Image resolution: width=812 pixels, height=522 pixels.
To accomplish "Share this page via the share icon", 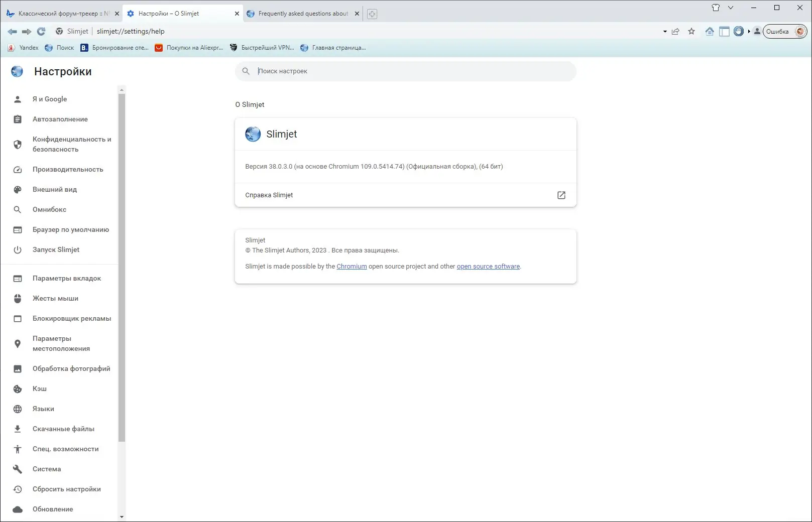I will [x=675, y=32].
